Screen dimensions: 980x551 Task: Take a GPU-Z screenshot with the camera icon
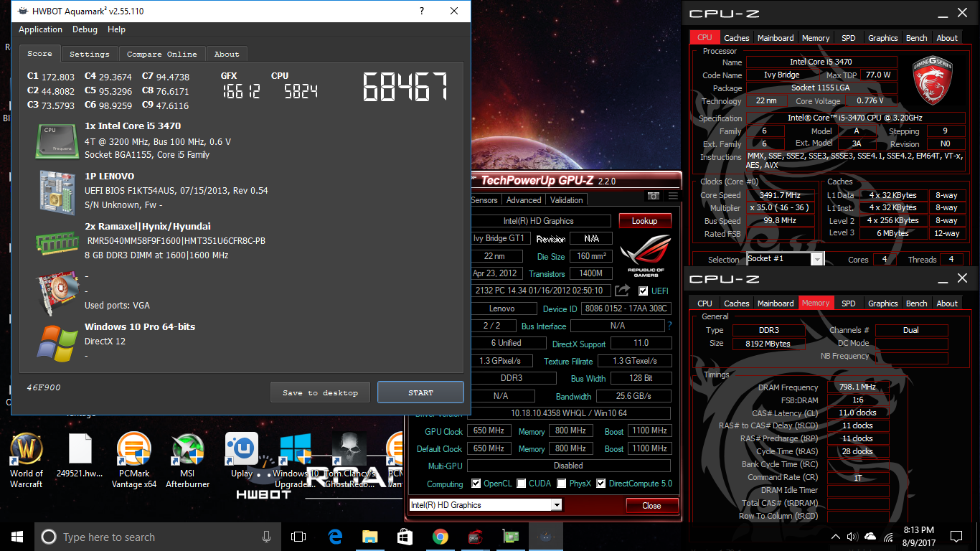click(x=653, y=196)
